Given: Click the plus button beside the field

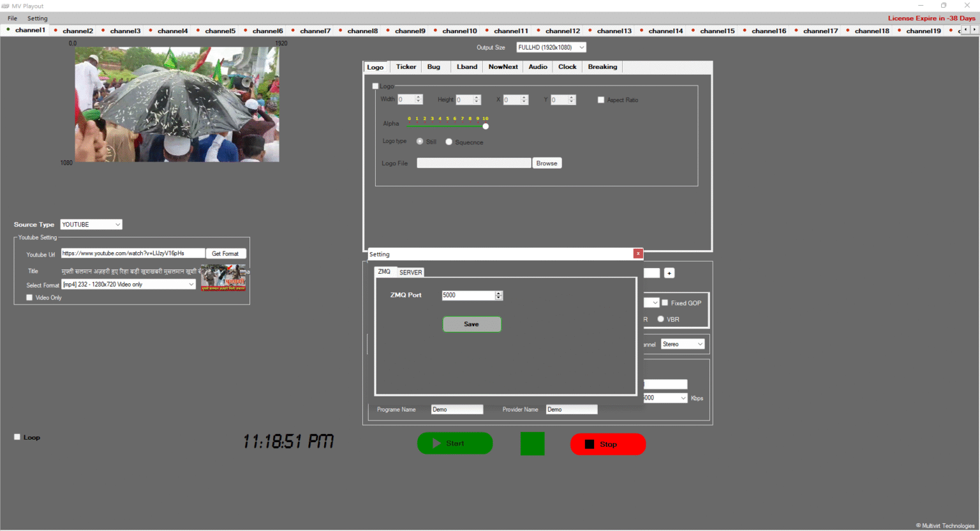Looking at the screenshot, I should click(x=669, y=273).
